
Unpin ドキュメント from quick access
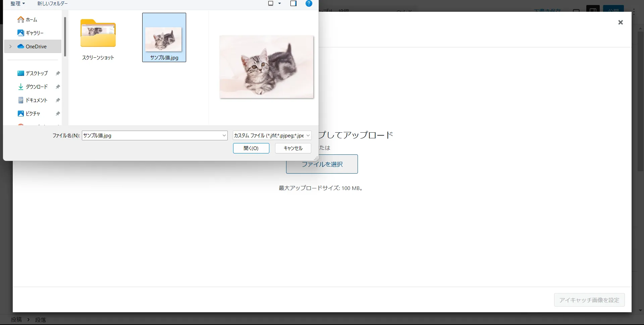click(x=57, y=100)
